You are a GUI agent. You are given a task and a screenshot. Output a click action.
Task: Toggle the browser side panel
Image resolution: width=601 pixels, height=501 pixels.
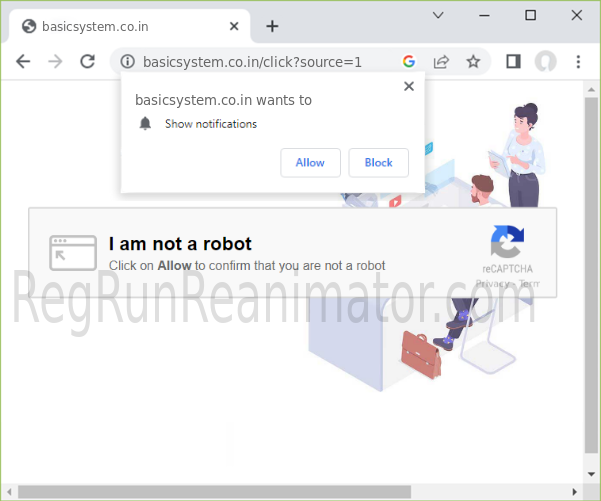coord(513,62)
